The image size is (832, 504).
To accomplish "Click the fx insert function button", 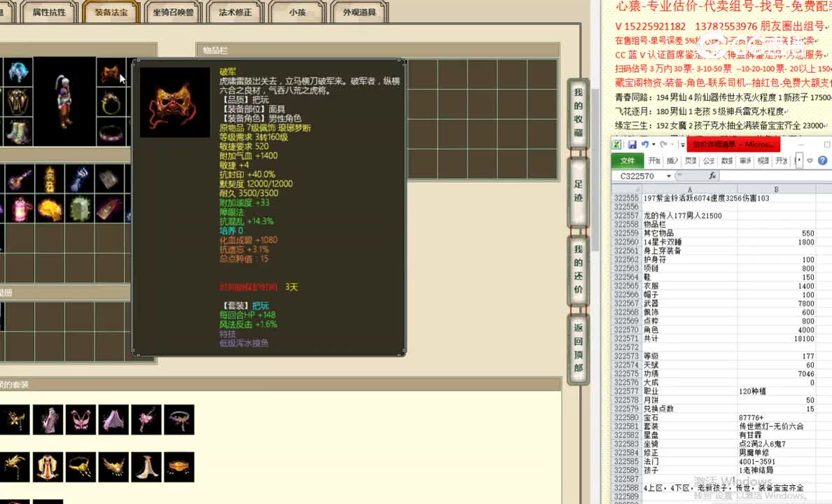I will (712, 176).
